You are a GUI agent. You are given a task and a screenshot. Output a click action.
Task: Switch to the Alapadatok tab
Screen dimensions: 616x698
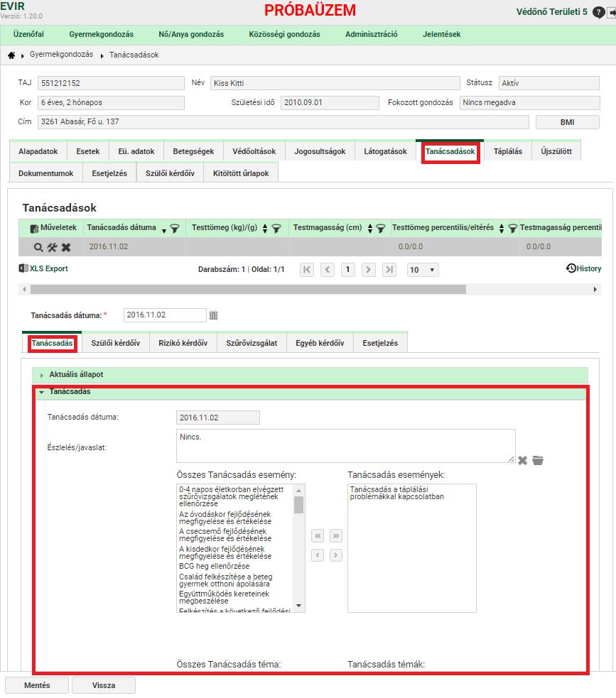point(38,151)
